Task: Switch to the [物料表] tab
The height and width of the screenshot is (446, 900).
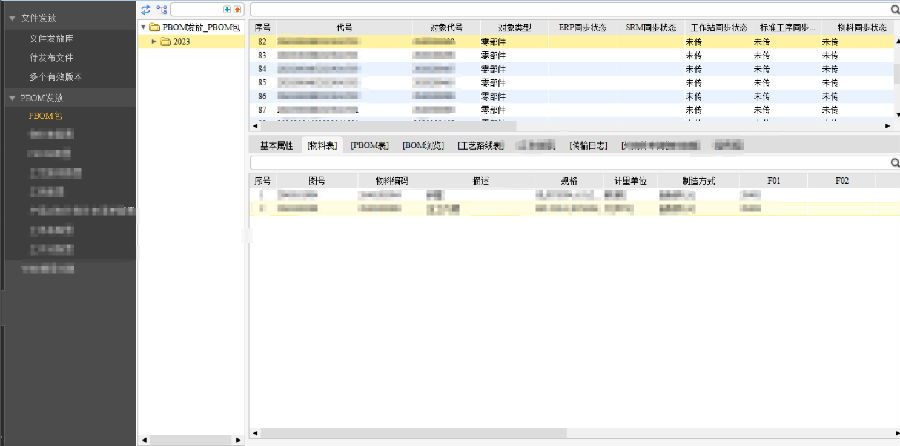Action: point(322,146)
